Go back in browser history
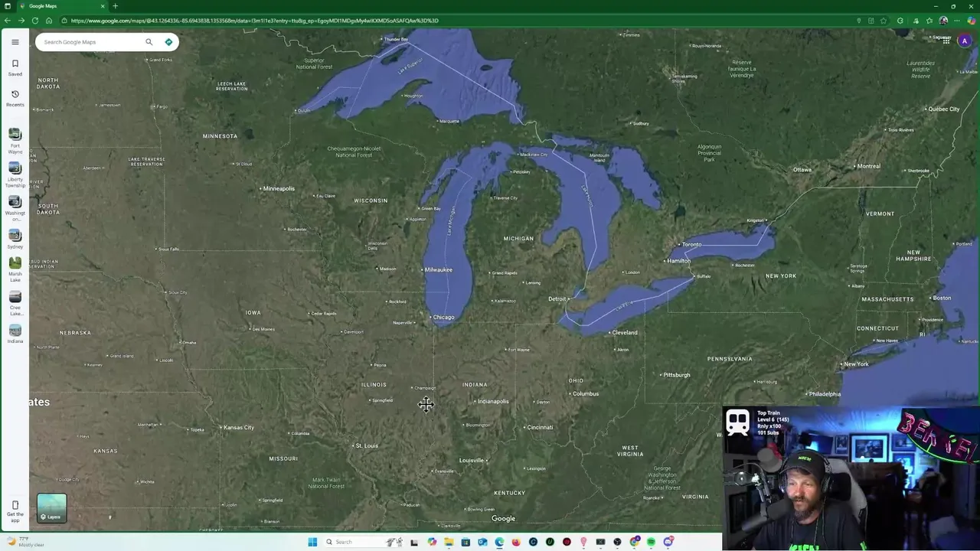The width and height of the screenshot is (980, 551). [7, 21]
